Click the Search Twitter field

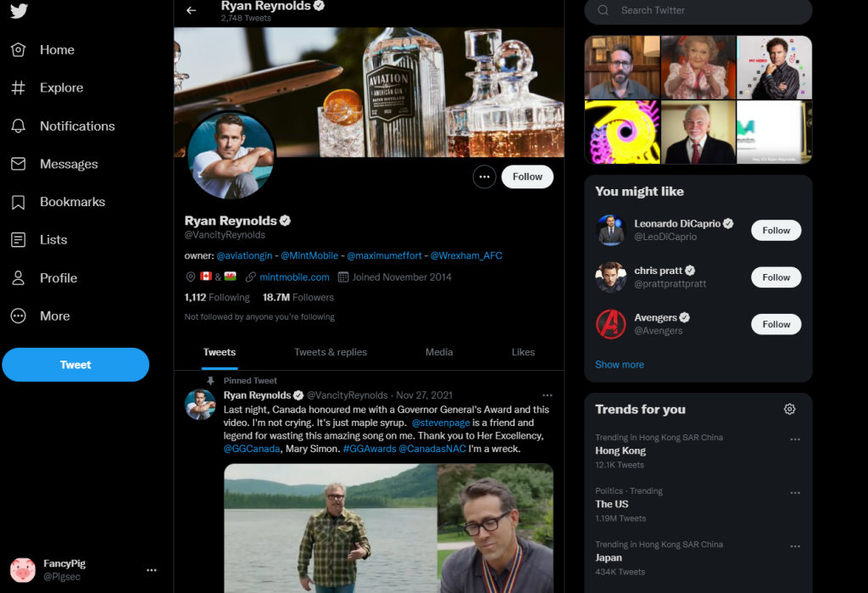click(x=698, y=10)
